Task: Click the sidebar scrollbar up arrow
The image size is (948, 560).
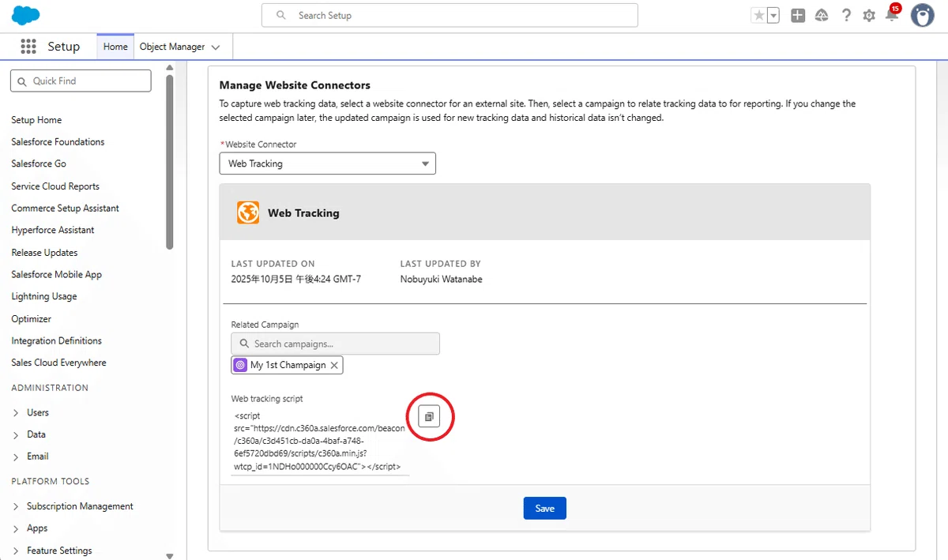Action: pos(170,68)
